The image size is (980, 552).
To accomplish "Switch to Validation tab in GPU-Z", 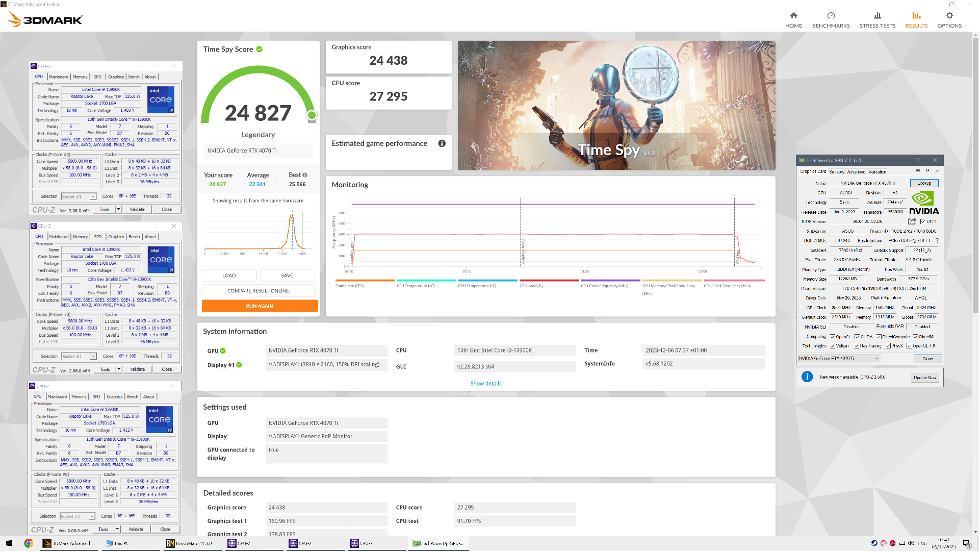I will pyautogui.click(x=878, y=172).
